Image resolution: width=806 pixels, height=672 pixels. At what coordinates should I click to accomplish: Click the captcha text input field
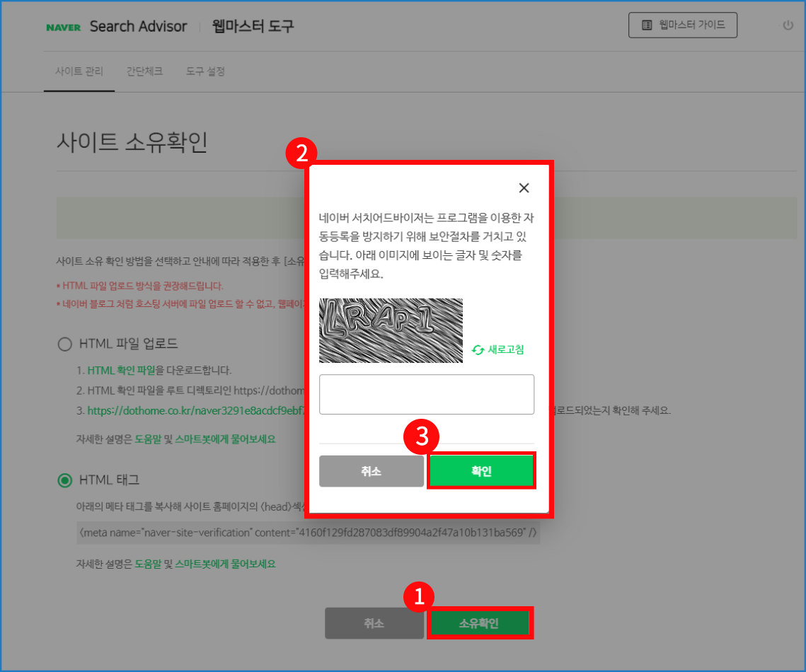[x=426, y=394]
